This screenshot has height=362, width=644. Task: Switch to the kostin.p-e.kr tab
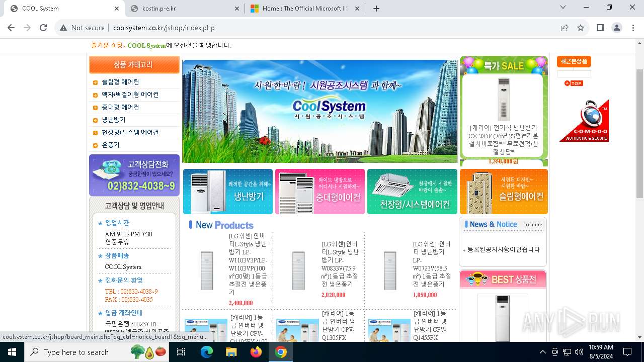184,9
